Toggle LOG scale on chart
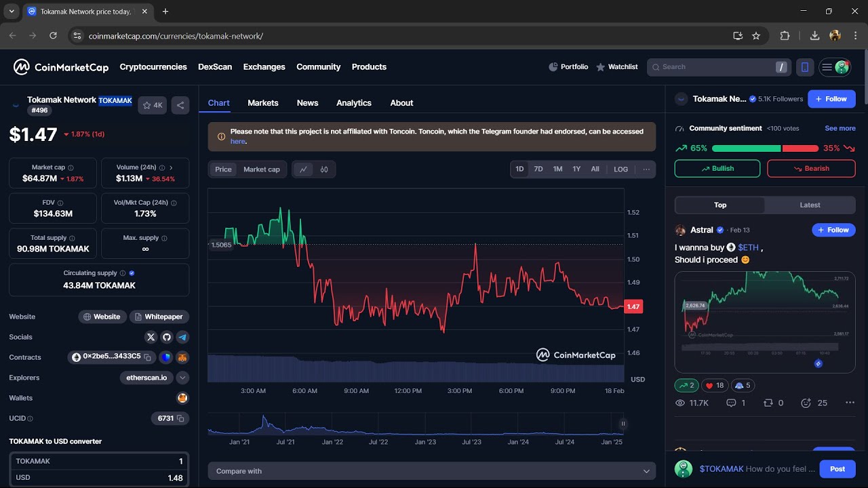 [621, 169]
